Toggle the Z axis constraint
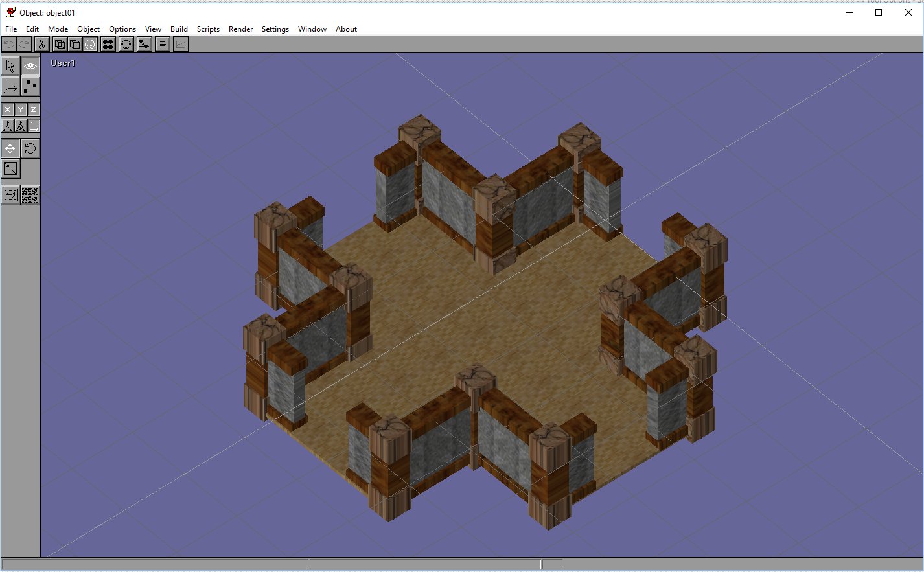The width and height of the screenshot is (924, 572). [x=34, y=109]
